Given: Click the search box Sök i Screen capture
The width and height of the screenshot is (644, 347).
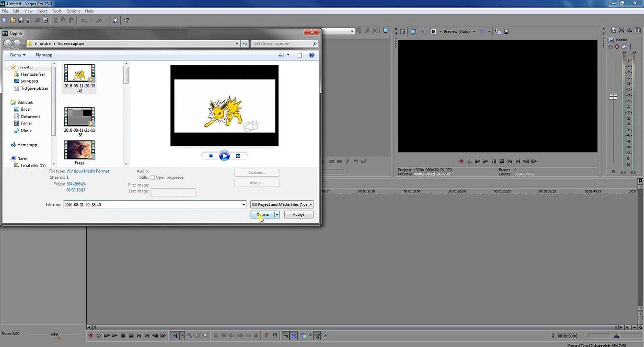Looking at the screenshot, I should point(285,43).
